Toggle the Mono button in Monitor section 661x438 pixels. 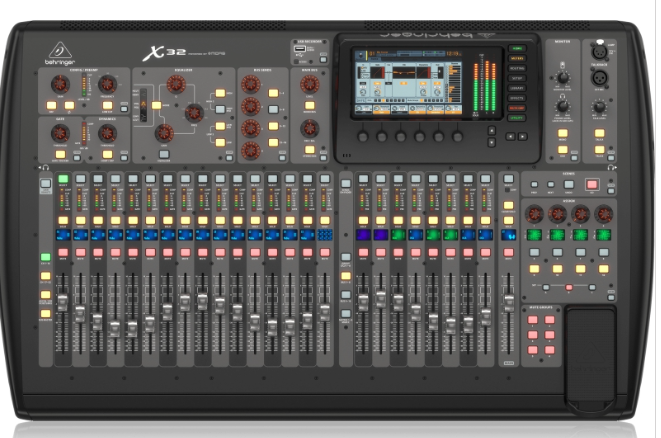[563, 133]
